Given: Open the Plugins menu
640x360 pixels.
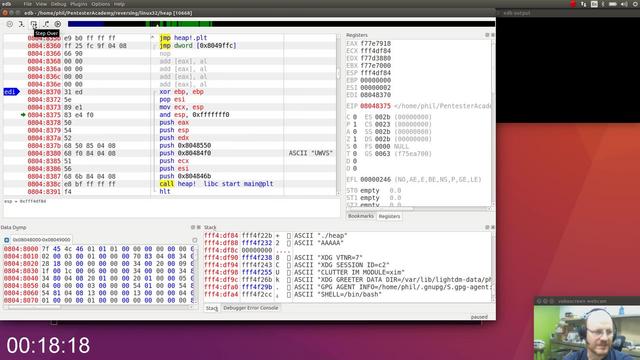Looking at the screenshot, I should pos(78,4).
